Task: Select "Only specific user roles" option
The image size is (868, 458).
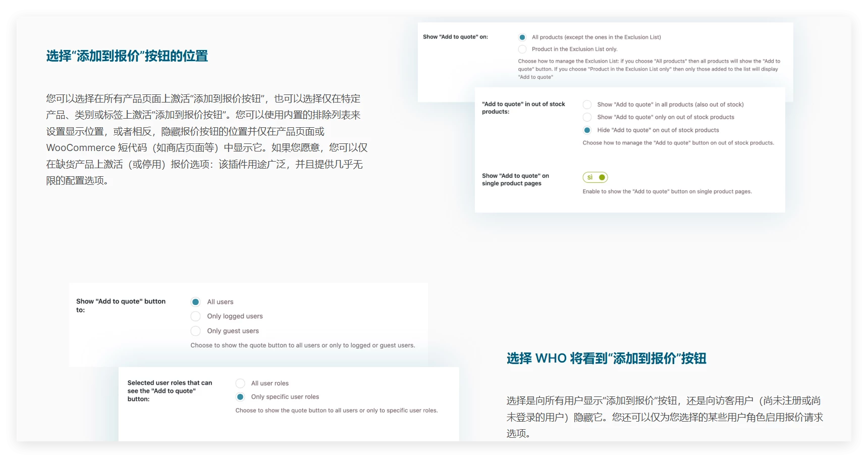Action: coord(240,397)
